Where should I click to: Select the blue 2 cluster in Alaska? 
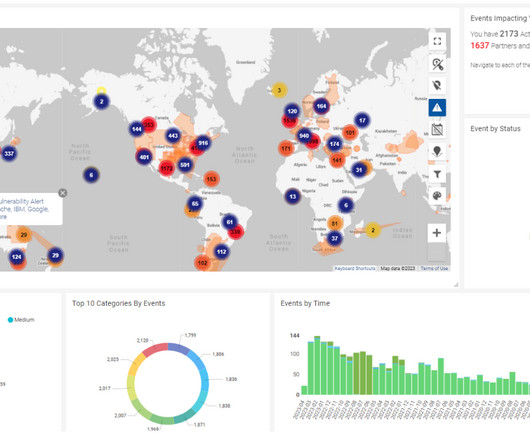pyautogui.click(x=101, y=101)
